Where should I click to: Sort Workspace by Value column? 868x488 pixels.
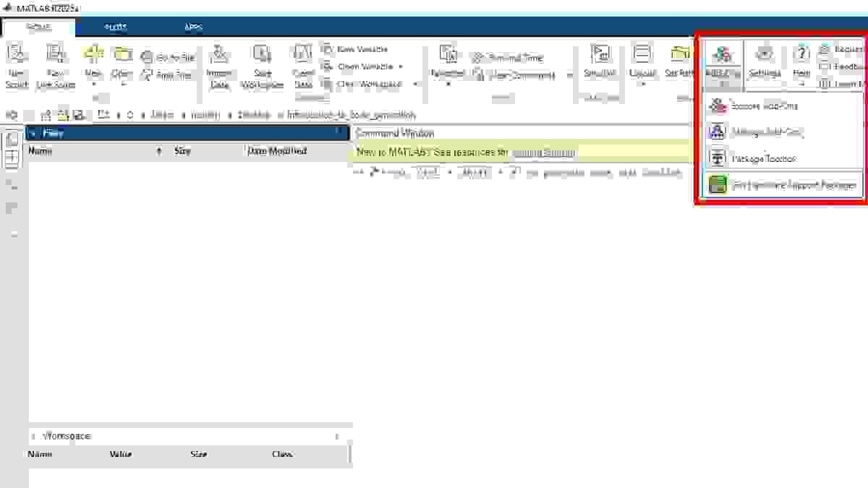(x=120, y=454)
